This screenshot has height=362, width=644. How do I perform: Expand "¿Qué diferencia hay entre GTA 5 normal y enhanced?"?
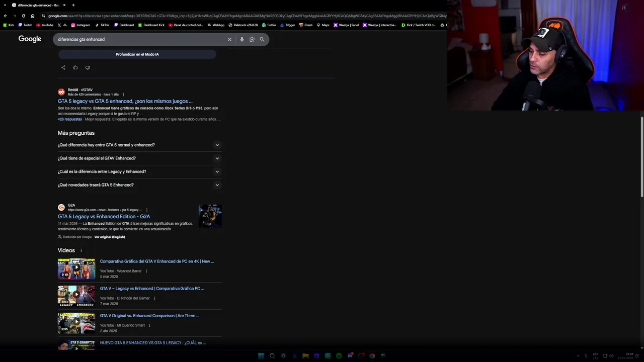click(x=139, y=145)
